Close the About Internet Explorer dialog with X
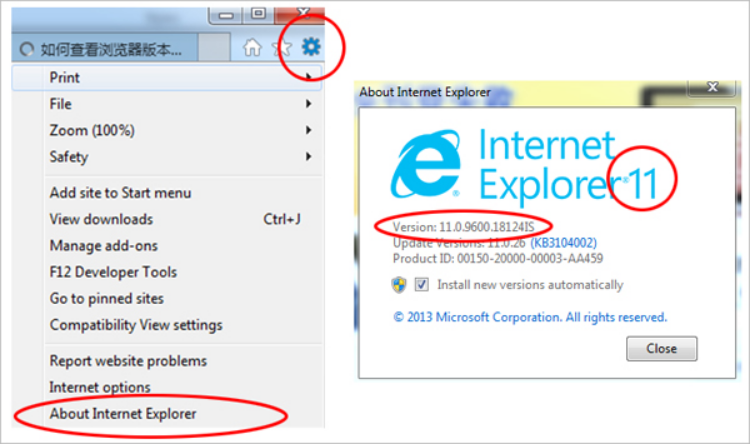 713,87
